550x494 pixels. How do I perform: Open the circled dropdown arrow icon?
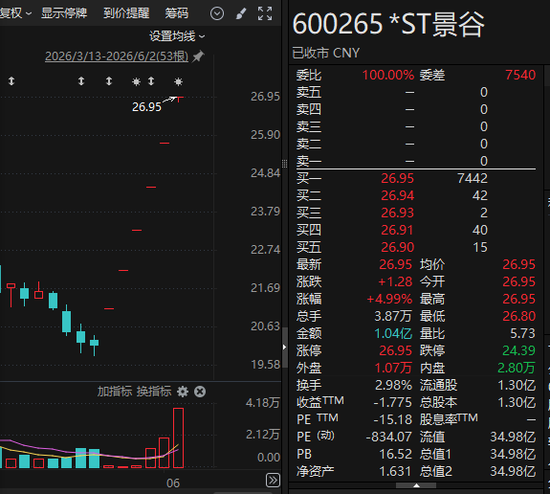tap(217, 14)
